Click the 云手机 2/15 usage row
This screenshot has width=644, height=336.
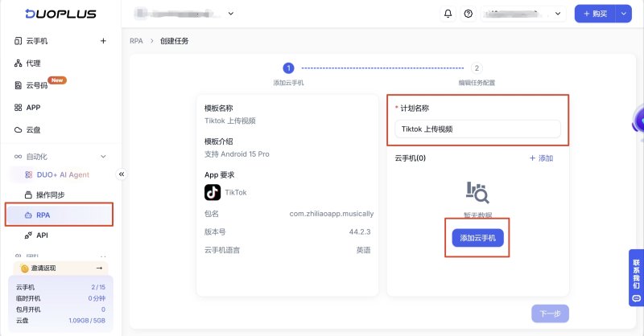click(60, 287)
